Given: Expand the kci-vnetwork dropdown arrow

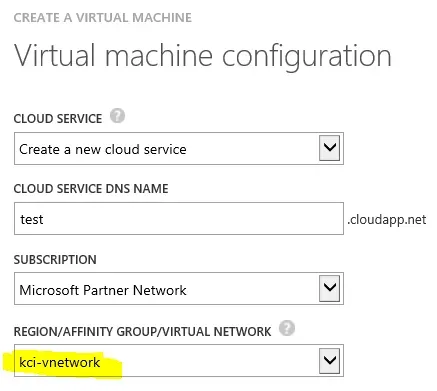Looking at the screenshot, I should click(329, 361).
